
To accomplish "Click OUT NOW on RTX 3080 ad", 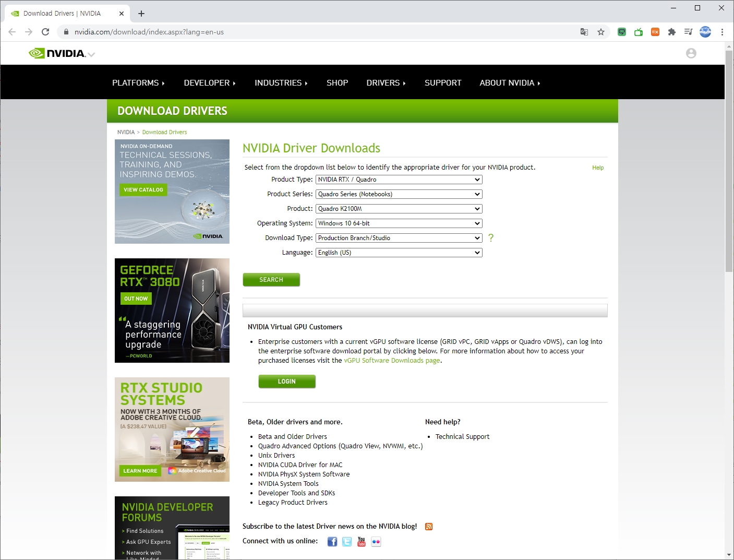I will tap(136, 299).
